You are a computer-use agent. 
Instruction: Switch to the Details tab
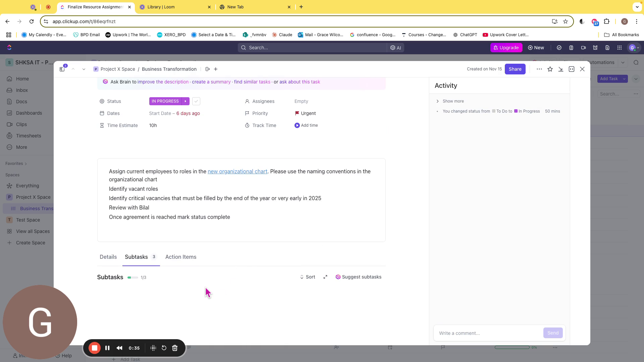tap(108, 257)
